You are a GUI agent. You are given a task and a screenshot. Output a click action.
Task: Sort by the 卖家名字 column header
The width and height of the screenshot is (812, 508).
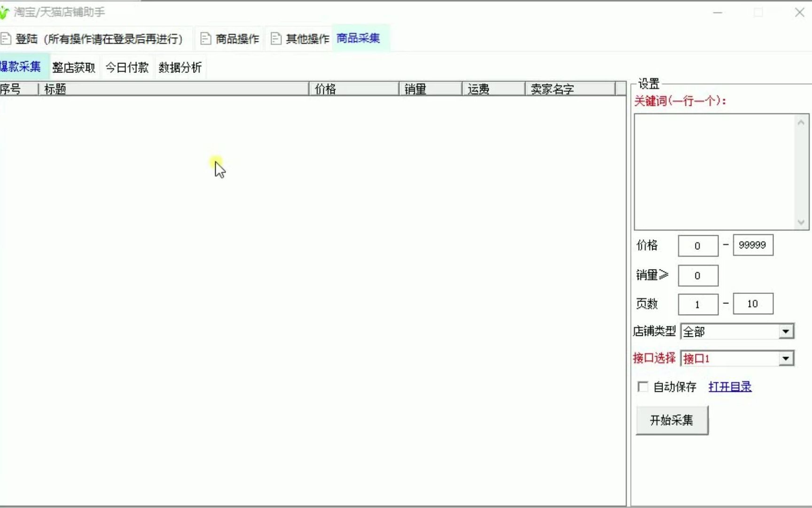(x=570, y=89)
